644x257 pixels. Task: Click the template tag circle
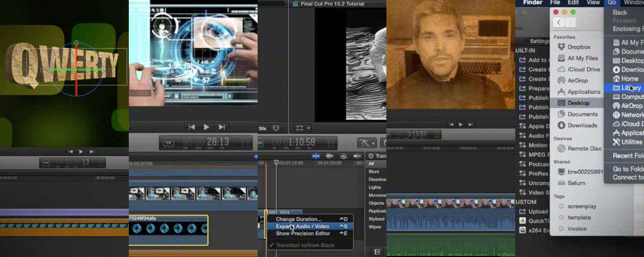tap(561, 218)
